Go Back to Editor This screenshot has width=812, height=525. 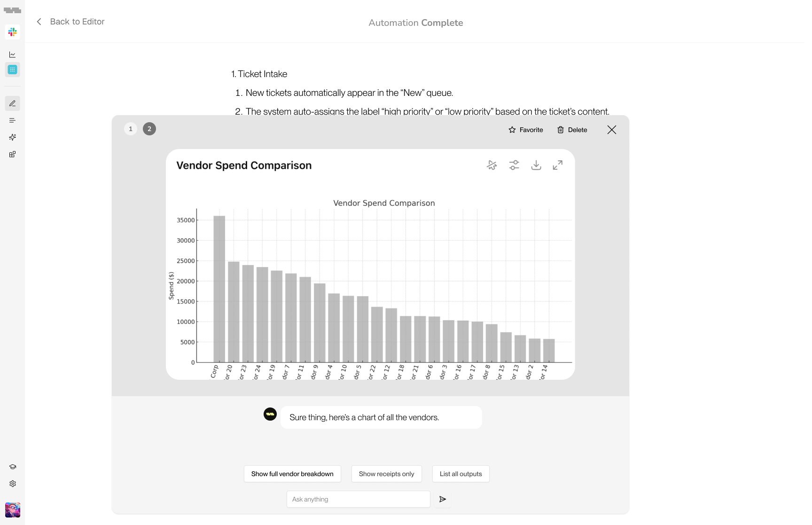(x=70, y=22)
